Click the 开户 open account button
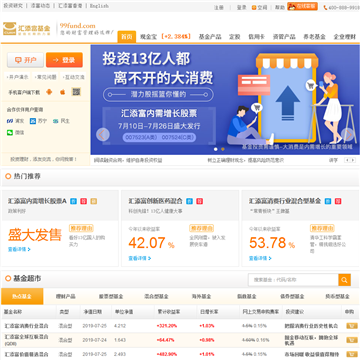The width and height of the screenshot is (360, 360). click(x=25, y=60)
